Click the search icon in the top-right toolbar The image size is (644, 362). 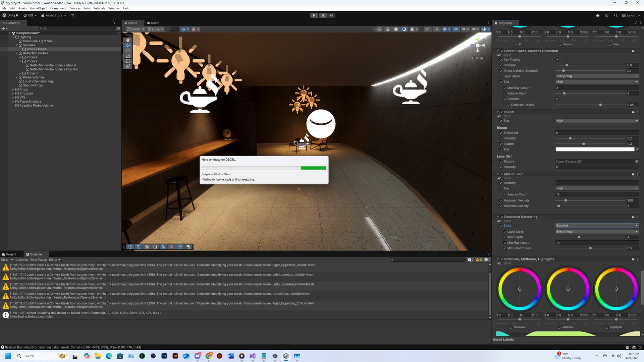(616, 15)
